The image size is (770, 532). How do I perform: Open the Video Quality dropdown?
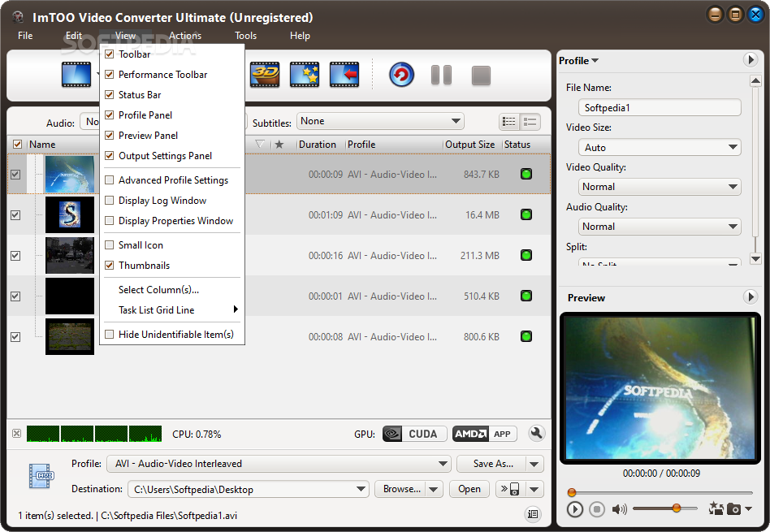[x=660, y=187]
